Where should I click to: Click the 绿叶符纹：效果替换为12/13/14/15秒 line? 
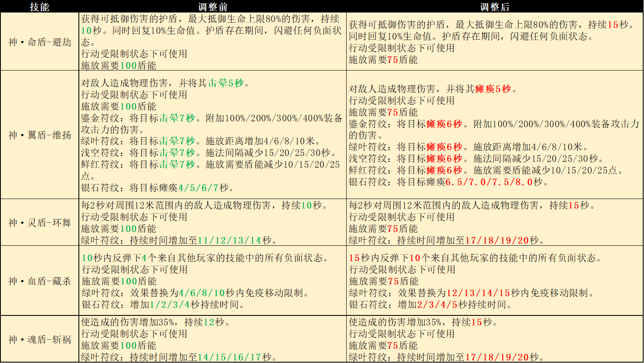[x=472, y=293]
